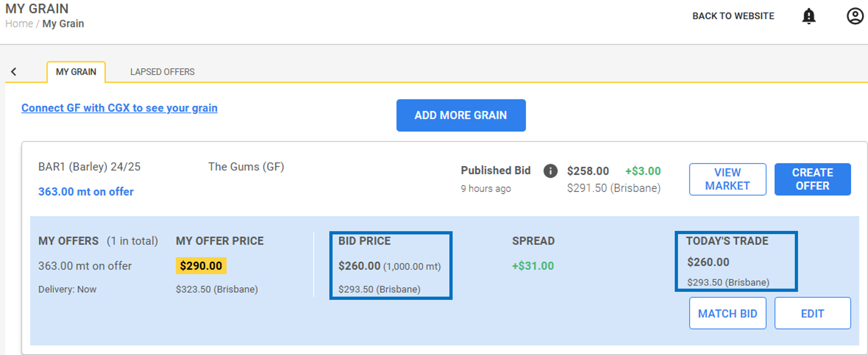Open VIEW MARKET for BAR1 Barley
868x355 pixels.
(727, 179)
